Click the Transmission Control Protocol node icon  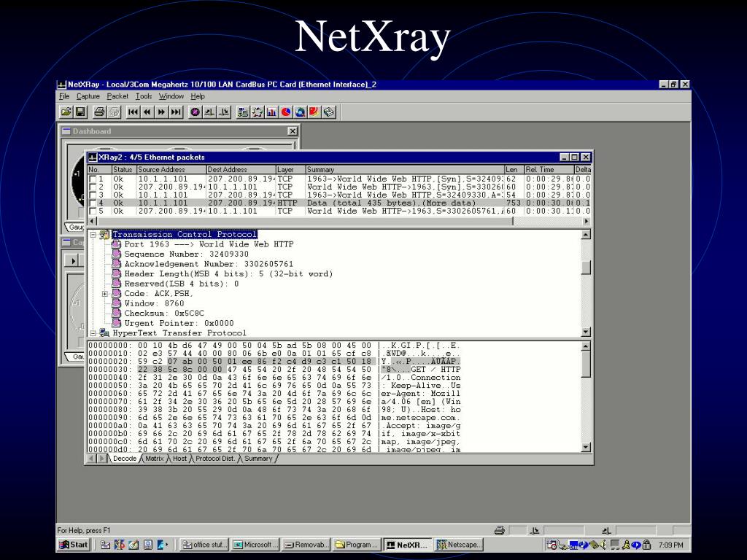pyautogui.click(x=104, y=234)
